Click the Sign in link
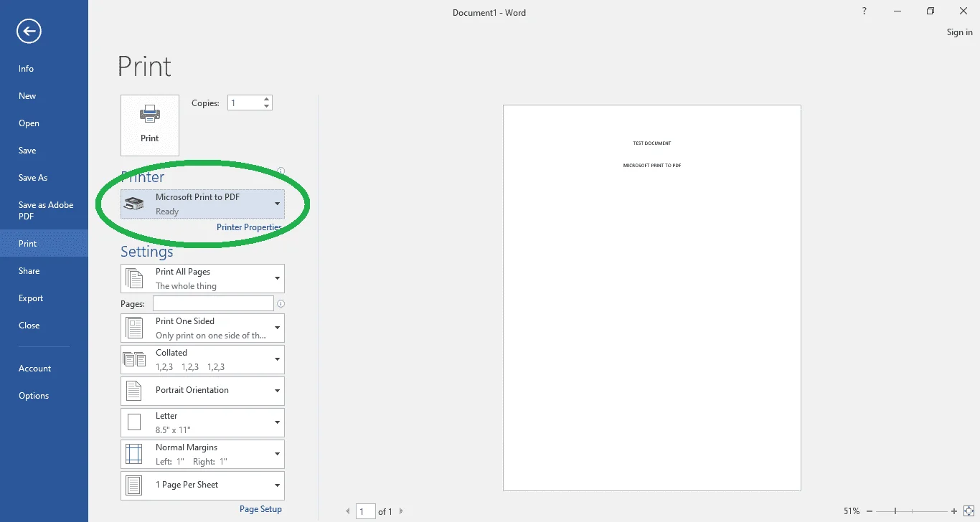 tap(959, 32)
